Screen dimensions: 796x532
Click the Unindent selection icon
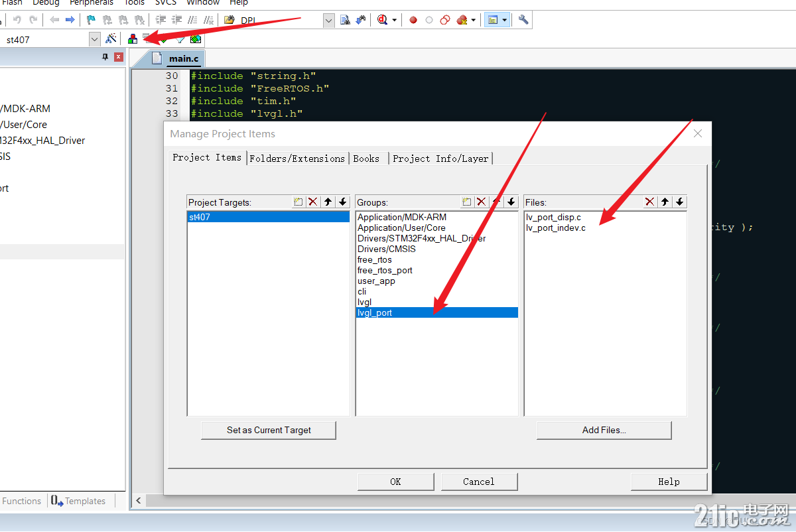[x=177, y=20]
